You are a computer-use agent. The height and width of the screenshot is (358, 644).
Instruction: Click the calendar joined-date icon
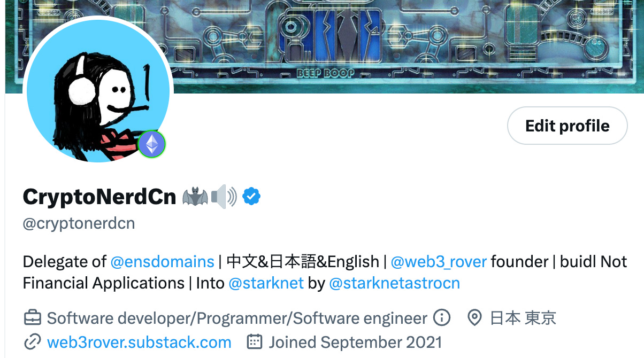pos(255,342)
